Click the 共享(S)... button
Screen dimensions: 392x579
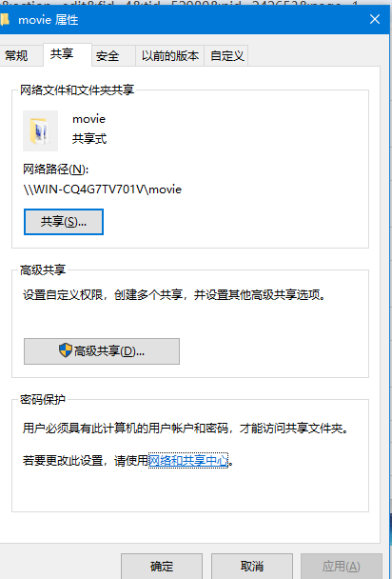(x=64, y=222)
